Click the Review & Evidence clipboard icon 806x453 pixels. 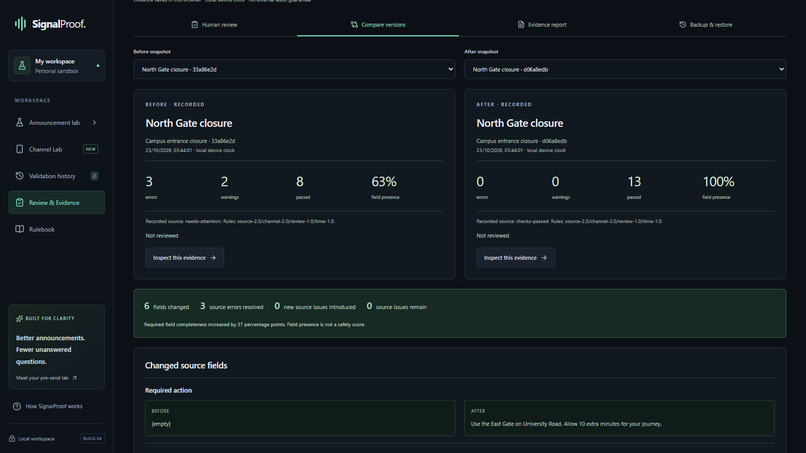20,203
